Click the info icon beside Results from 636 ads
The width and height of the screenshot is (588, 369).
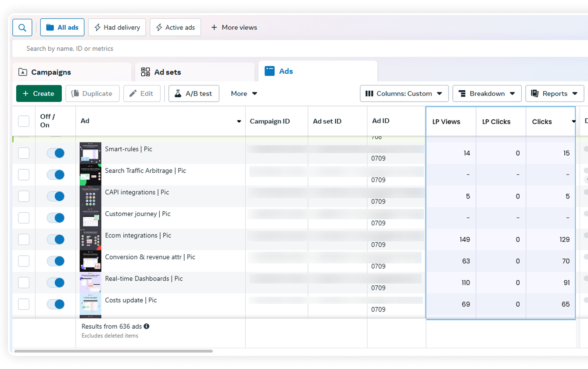coord(147,326)
